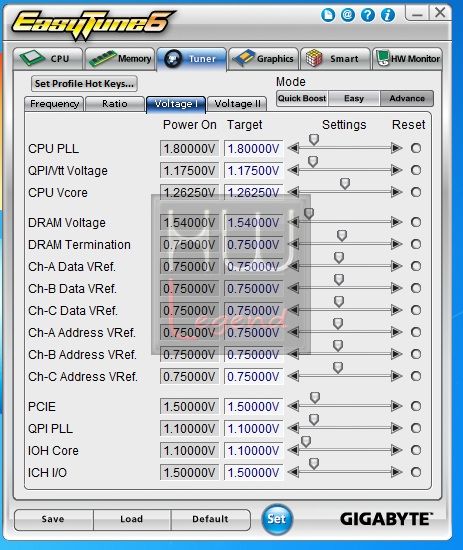Click the info 'i' icon

click(x=388, y=15)
